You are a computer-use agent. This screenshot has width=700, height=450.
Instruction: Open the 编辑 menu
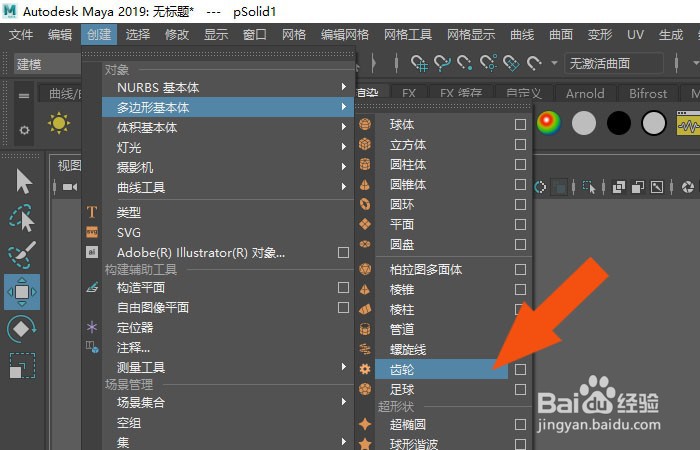(60, 34)
